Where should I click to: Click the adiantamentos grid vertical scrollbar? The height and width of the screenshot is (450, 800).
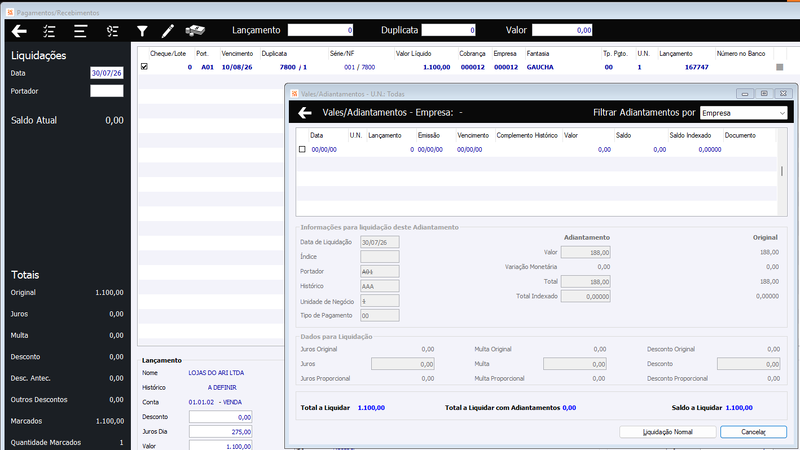(782, 172)
